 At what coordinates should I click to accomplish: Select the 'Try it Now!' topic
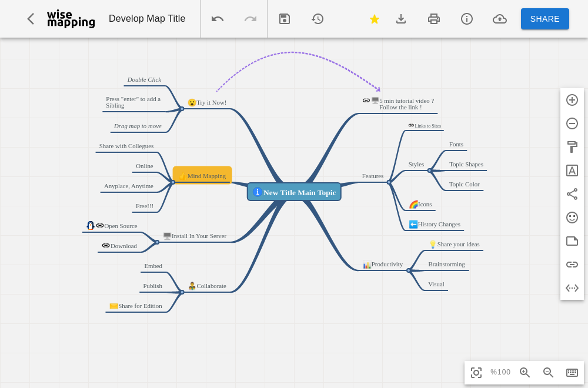pyautogui.click(x=208, y=103)
